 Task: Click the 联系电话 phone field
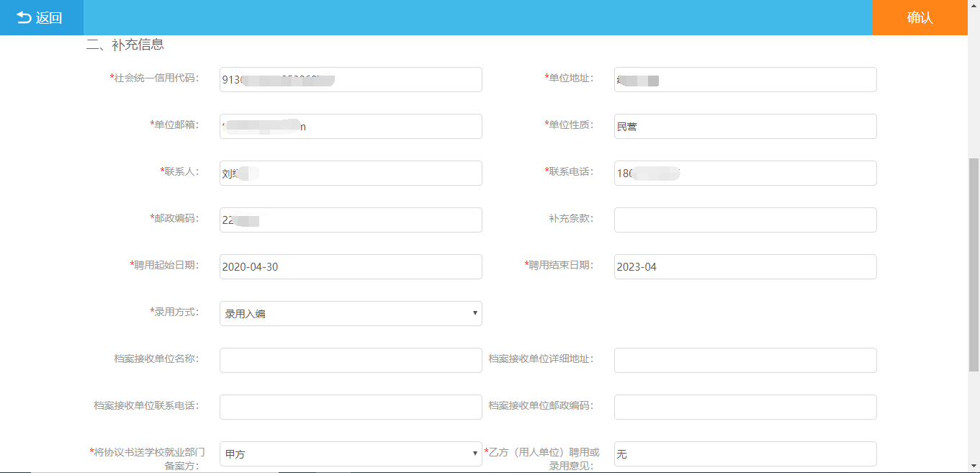tap(745, 174)
